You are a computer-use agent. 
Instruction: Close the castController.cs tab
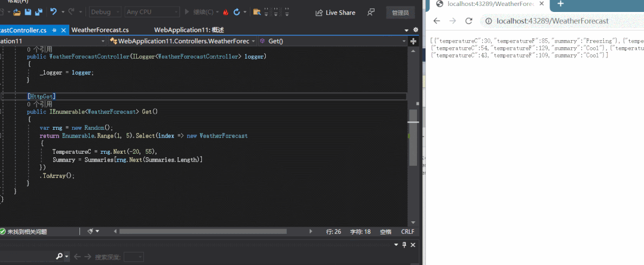pyautogui.click(x=64, y=30)
